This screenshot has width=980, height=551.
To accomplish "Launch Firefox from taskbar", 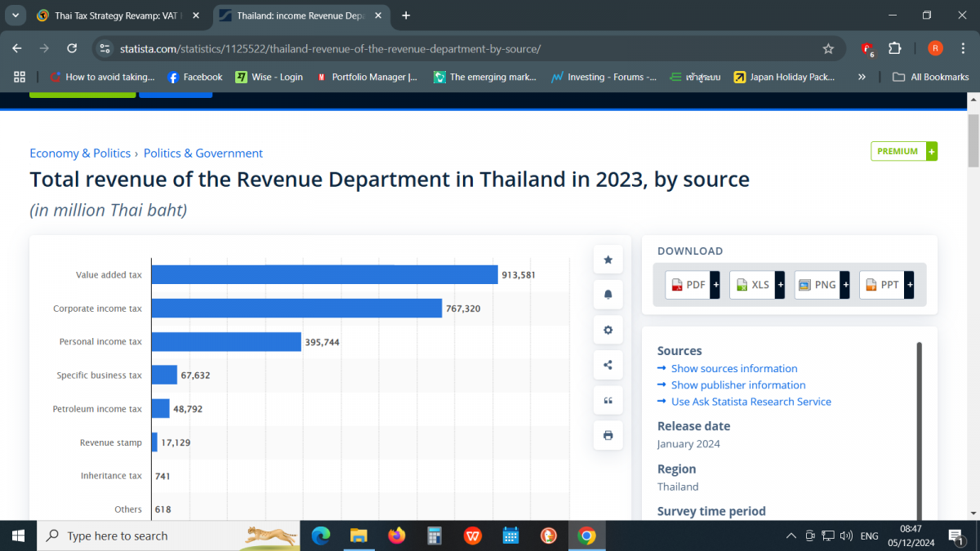I will point(397,535).
